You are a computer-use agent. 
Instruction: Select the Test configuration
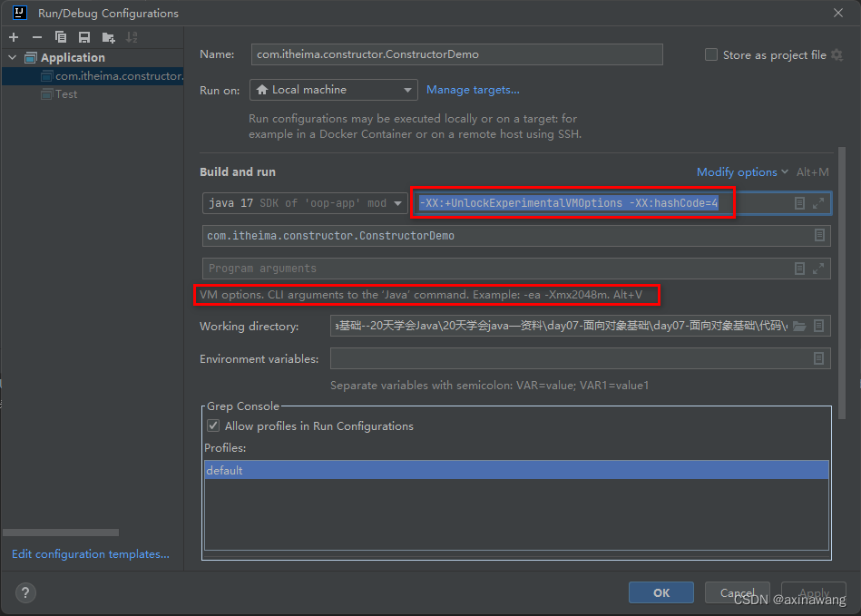click(x=64, y=93)
